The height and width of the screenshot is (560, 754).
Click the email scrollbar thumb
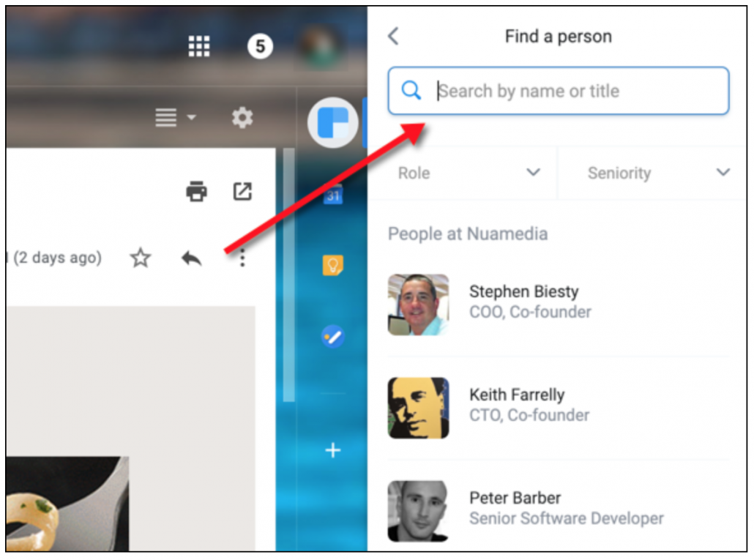click(x=288, y=275)
